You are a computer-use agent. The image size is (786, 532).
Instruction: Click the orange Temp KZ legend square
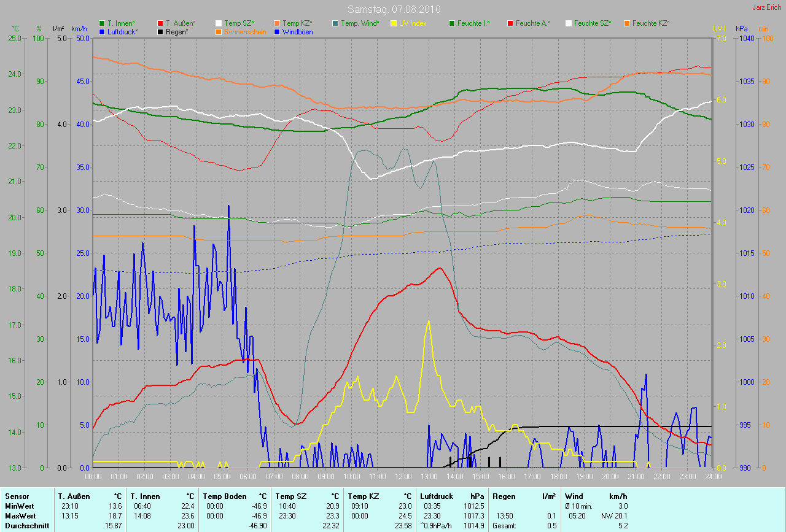(x=277, y=23)
